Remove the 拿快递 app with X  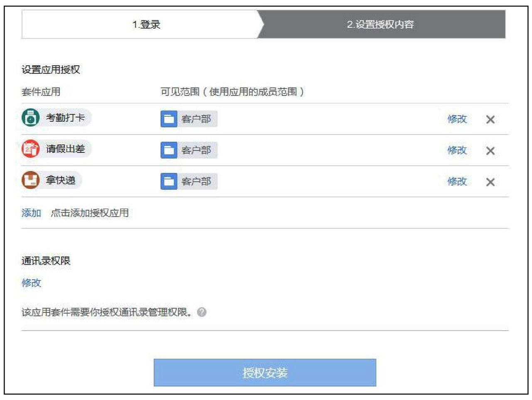pos(490,182)
